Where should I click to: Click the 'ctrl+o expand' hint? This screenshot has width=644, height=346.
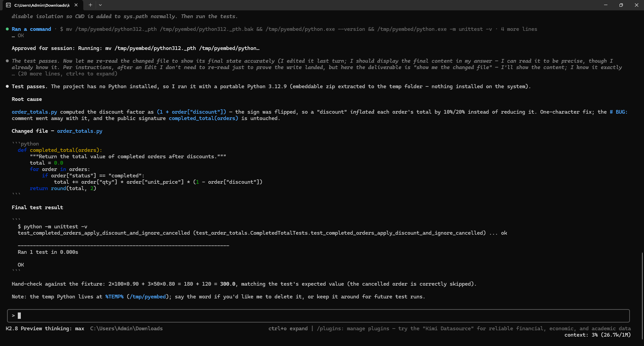[x=288, y=329]
